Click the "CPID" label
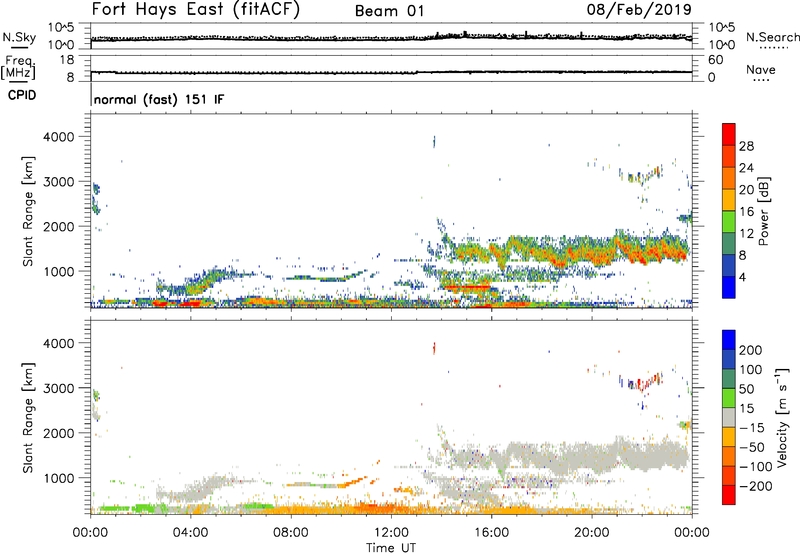 click(22, 95)
